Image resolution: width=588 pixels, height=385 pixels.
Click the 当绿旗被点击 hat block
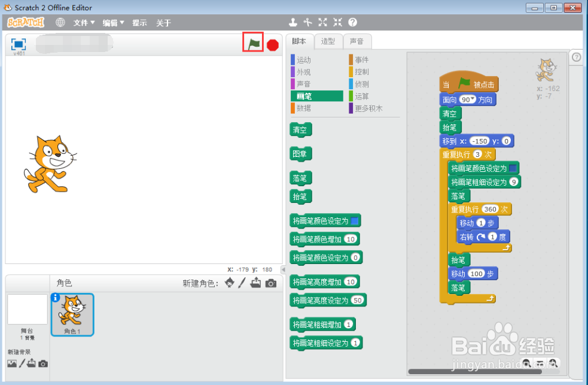pos(468,83)
